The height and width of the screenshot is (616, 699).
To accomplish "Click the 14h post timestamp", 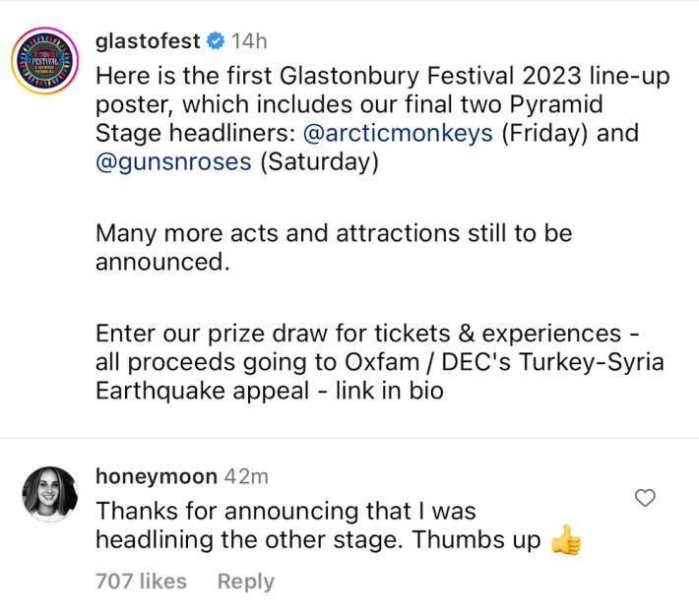I will tap(248, 41).
